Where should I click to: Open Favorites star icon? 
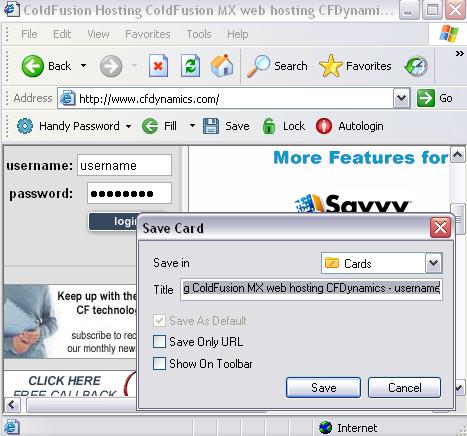pyautogui.click(x=330, y=66)
